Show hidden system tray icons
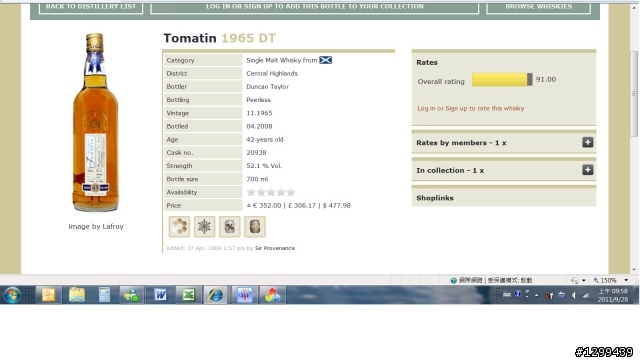Screen dimensions: 640x360 (x=536, y=295)
